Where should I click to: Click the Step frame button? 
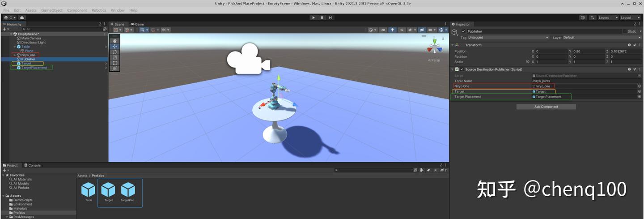point(330,17)
